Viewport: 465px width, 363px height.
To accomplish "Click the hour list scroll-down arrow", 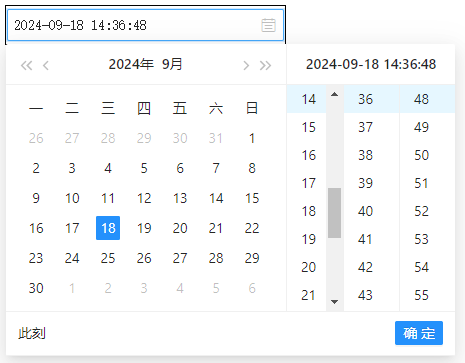I will coord(335,302).
